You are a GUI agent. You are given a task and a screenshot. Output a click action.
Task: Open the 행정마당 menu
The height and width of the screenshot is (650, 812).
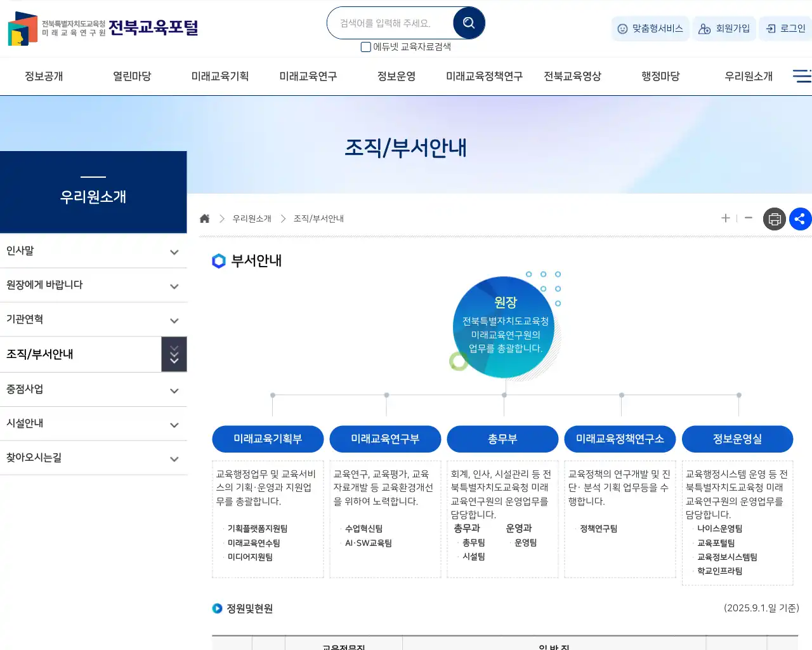pyautogui.click(x=660, y=75)
